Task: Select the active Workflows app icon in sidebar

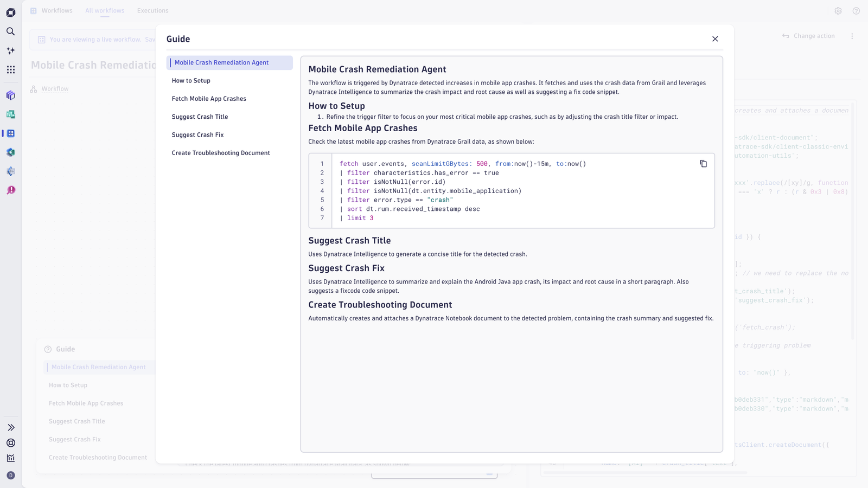Action: 10,133
